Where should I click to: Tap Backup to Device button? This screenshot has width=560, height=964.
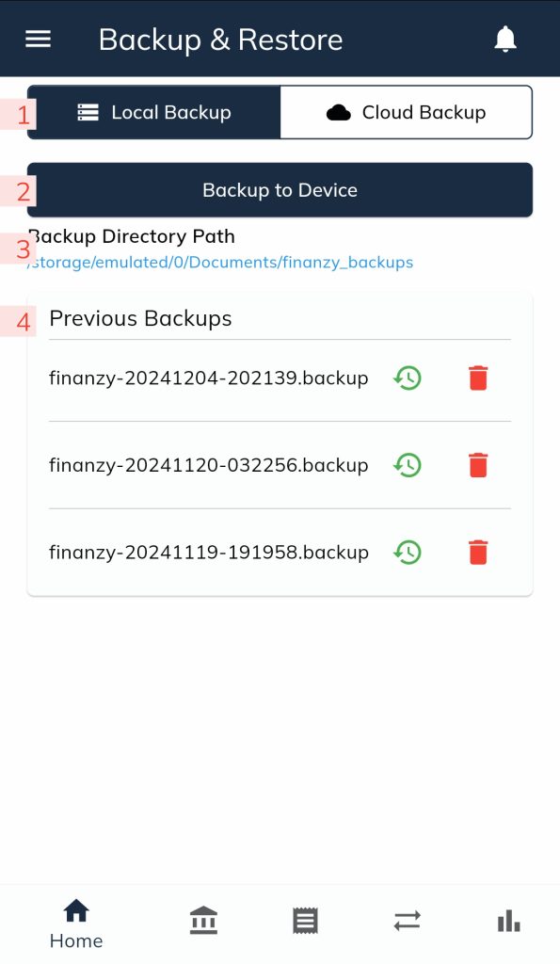[280, 190]
